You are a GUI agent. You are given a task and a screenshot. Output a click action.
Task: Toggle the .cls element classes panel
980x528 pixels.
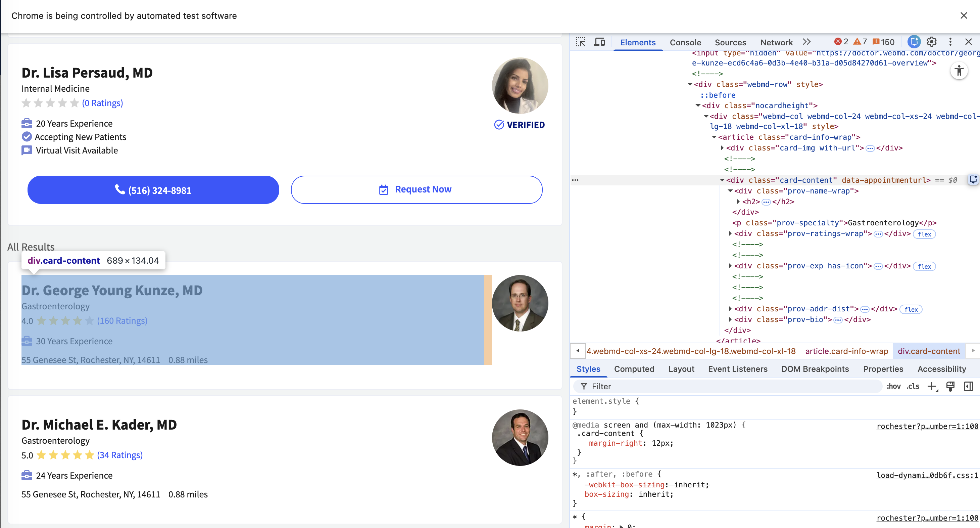pyautogui.click(x=913, y=386)
